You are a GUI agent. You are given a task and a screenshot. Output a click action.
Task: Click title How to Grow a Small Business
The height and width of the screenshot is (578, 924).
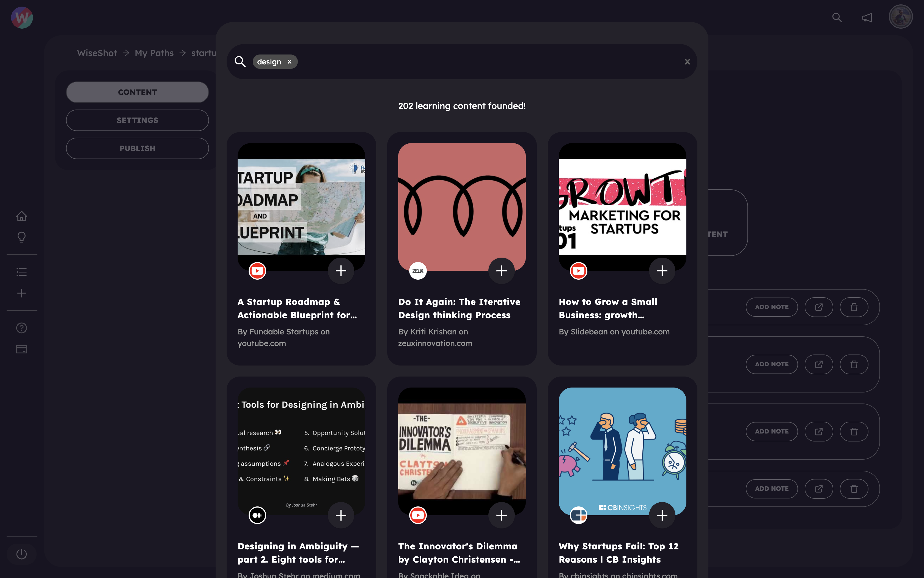[x=608, y=308]
